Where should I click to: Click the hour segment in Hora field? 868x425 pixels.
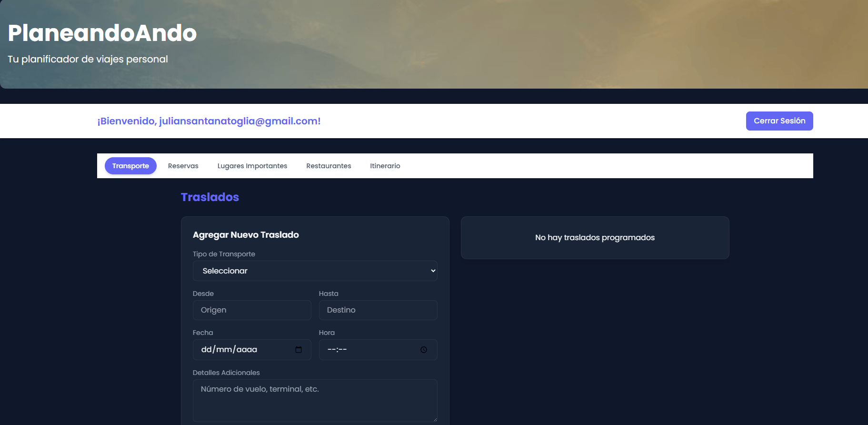(x=331, y=350)
